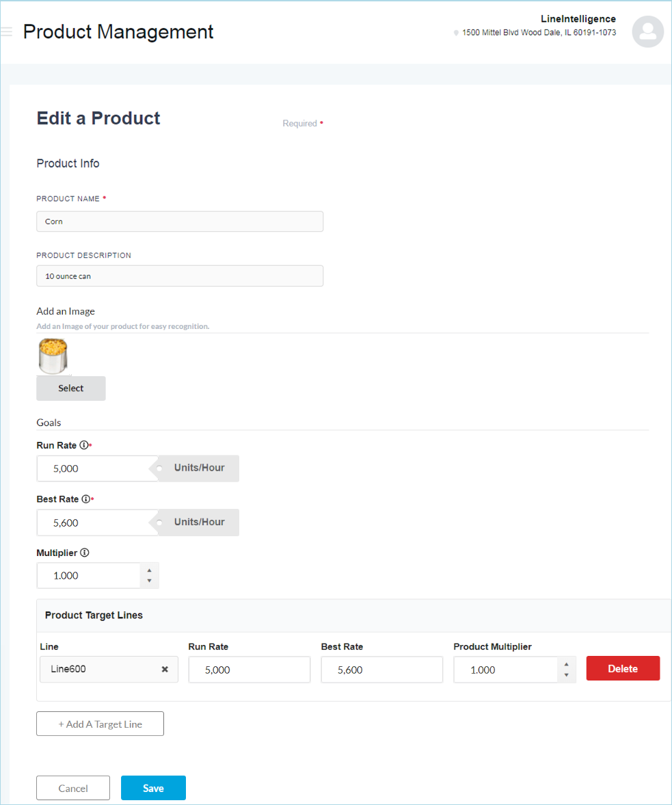Delete the Line600 target line
This screenshot has height=805, width=672.
[623, 669]
